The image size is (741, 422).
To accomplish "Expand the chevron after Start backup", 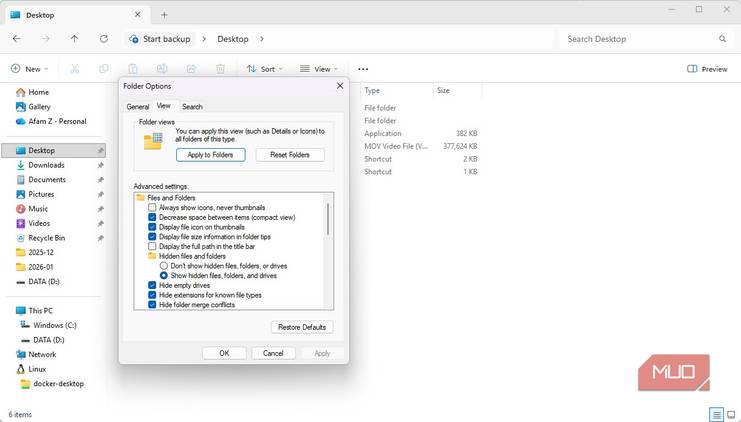I will [x=204, y=39].
